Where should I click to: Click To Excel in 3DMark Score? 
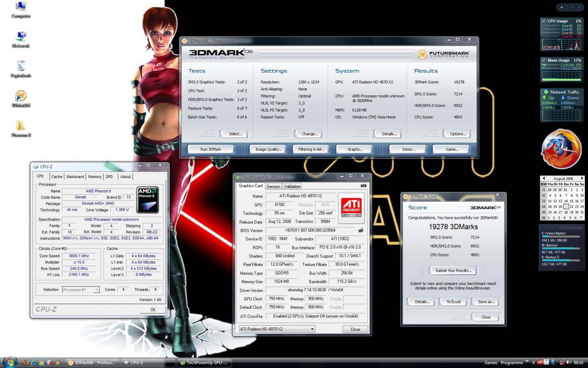click(453, 302)
